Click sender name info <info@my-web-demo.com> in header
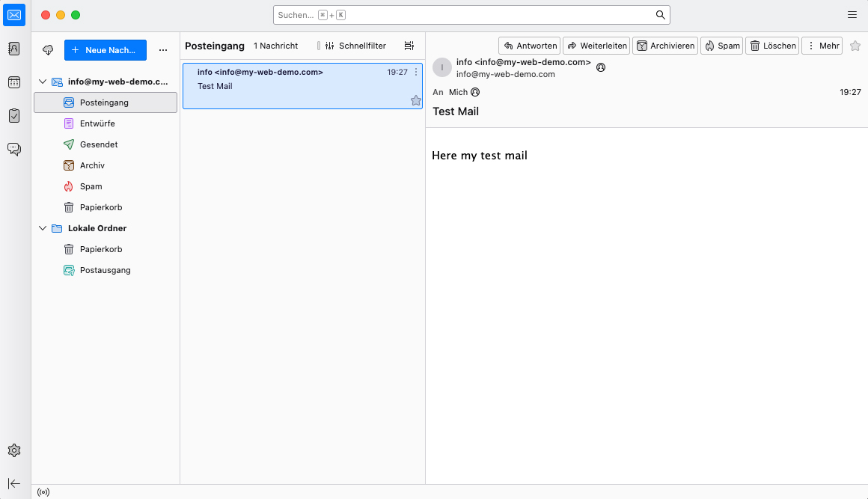The height and width of the screenshot is (499, 868). point(524,63)
